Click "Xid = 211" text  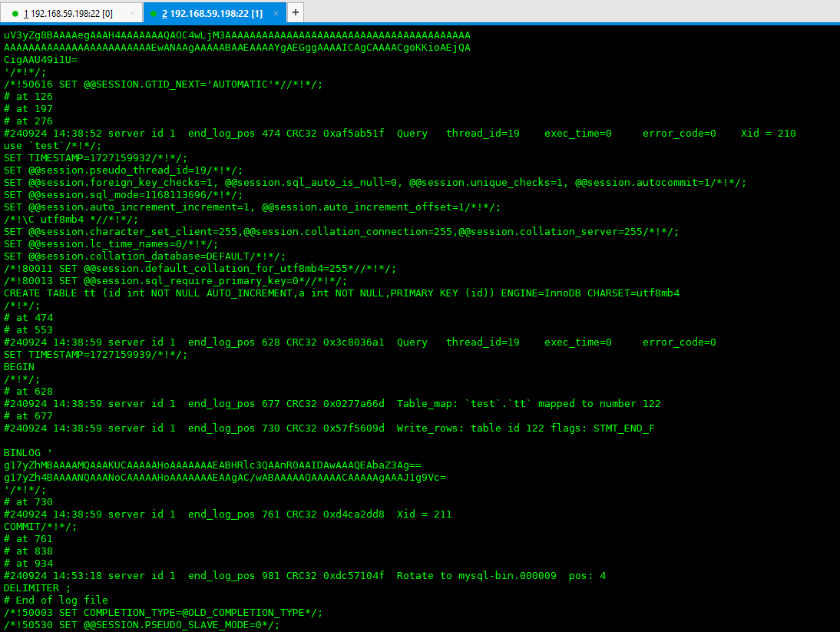[x=425, y=515]
